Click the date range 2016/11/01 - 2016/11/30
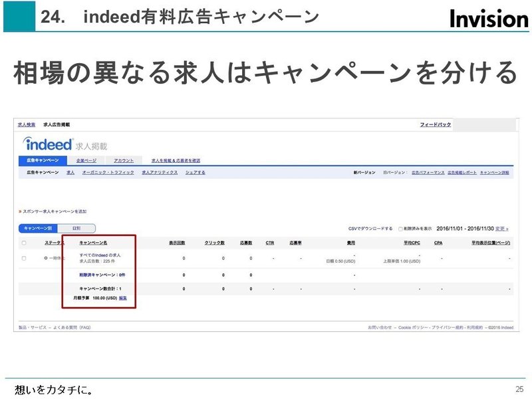Image resolution: width=532 pixels, height=399 pixels. [x=465, y=229]
